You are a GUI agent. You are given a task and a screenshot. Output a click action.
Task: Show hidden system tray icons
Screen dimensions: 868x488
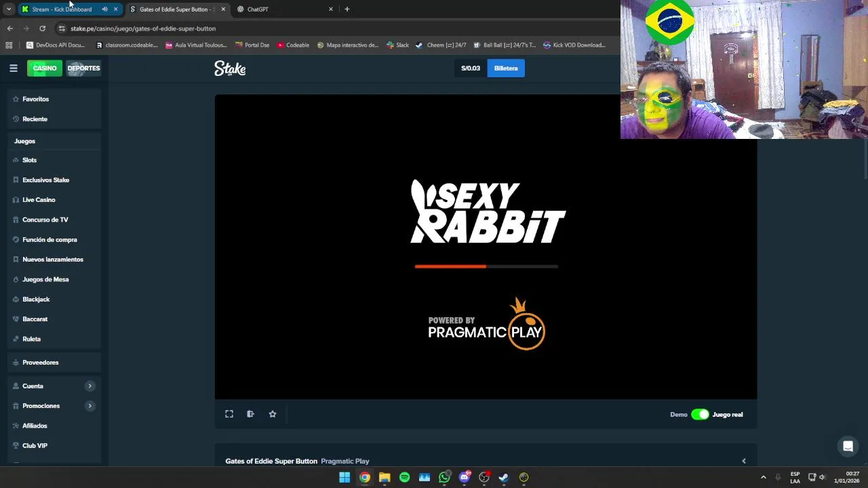point(763,477)
